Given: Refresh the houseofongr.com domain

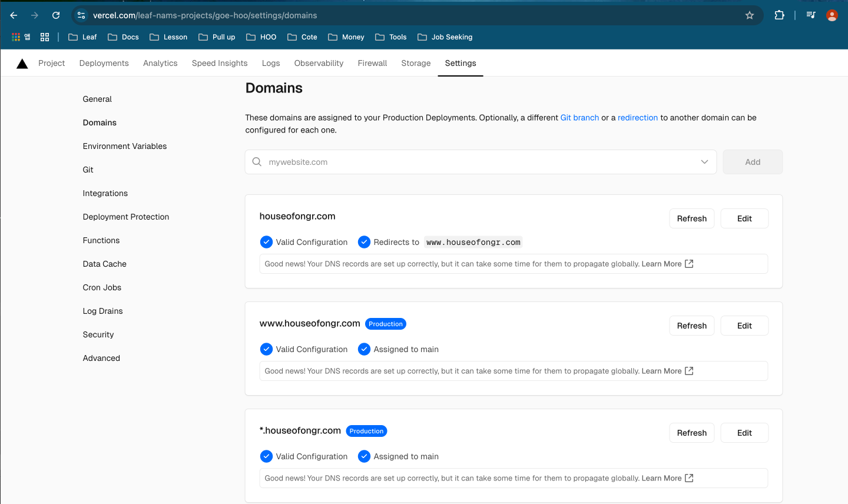Looking at the screenshot, I should pyautogui.click(x=692, y=218).
